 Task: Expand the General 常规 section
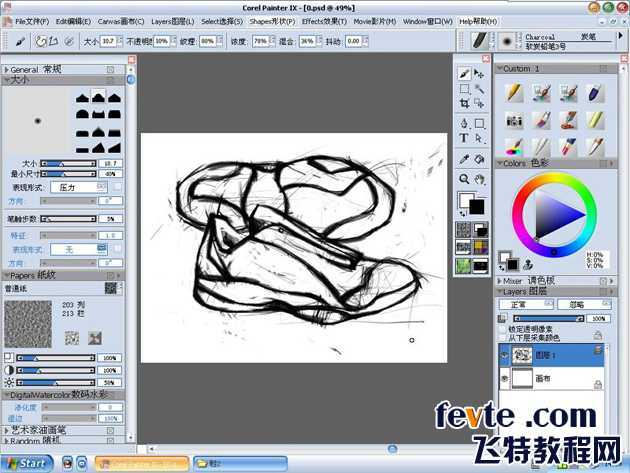pos(6,70)
